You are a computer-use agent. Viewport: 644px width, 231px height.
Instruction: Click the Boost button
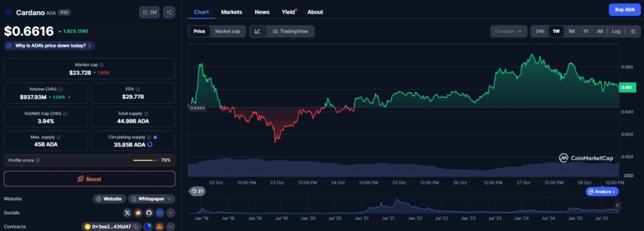pos(89,179)
